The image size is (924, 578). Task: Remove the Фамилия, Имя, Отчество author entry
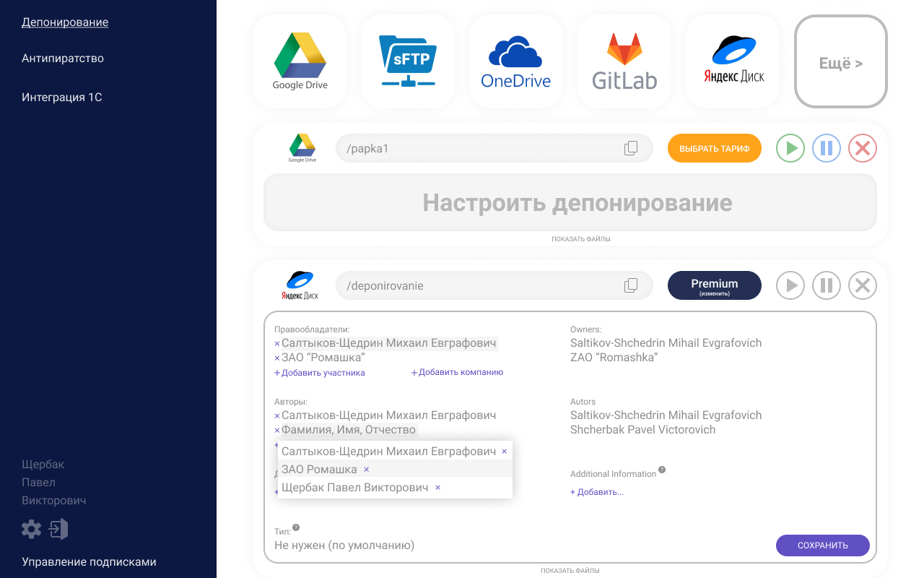pos(277,431)
